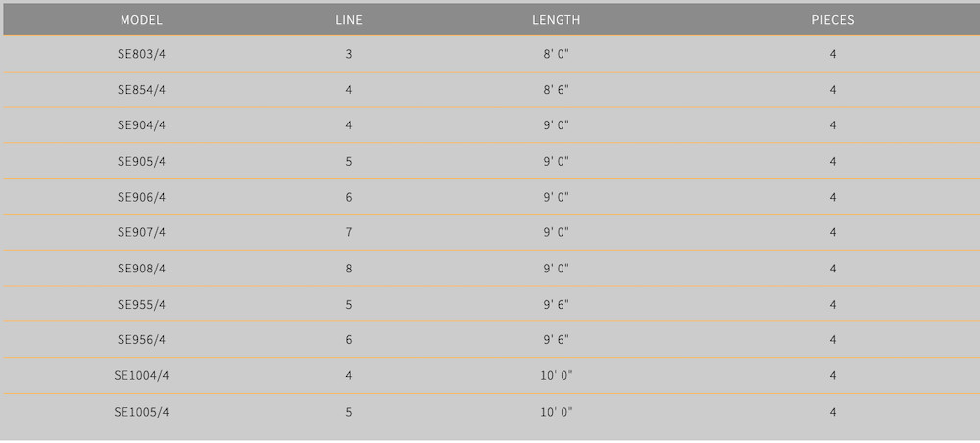This screenshot has width=980, height=443.
Task: Click the SE905/4 model cell
Action: (x=141, y=161)
